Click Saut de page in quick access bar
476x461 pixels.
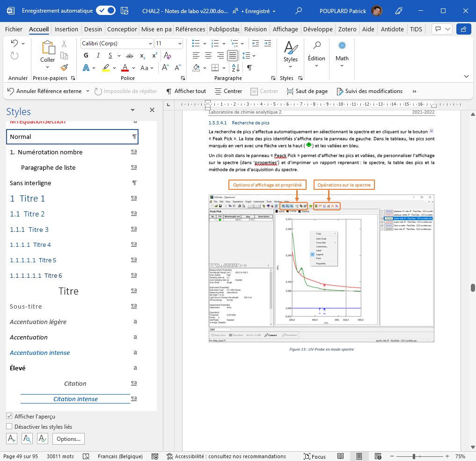307,91
